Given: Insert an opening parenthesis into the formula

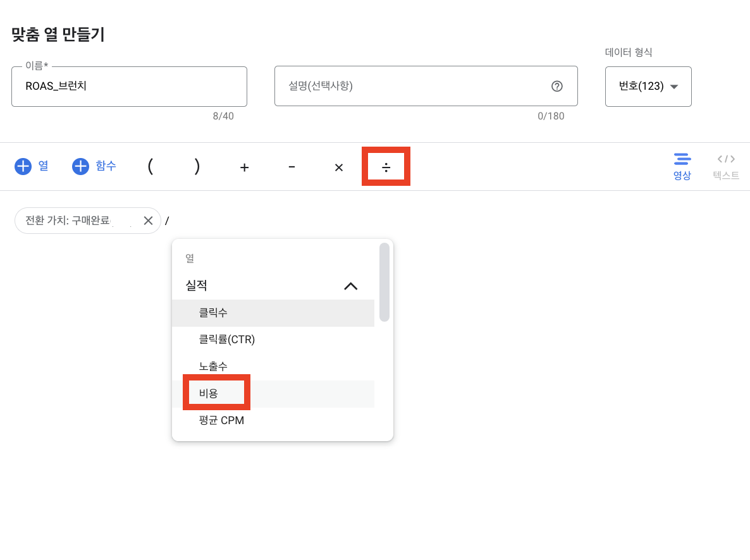Looking at the screenshot, I should click(x=150, y=167).
